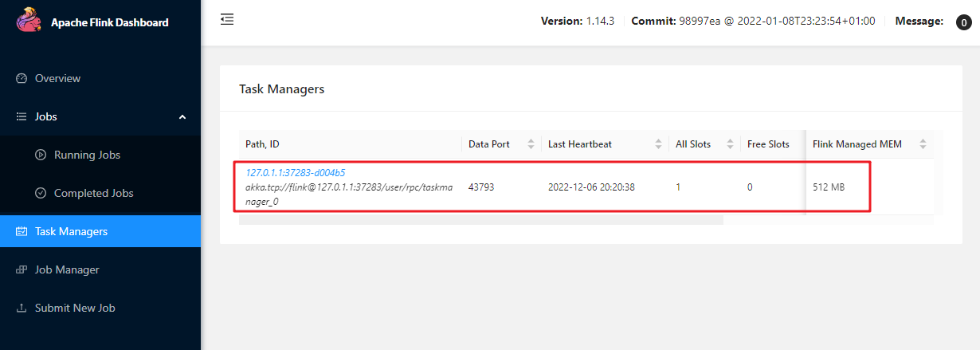Click the Message: label in header
The image size is (980, 350).
pos(919,22)
